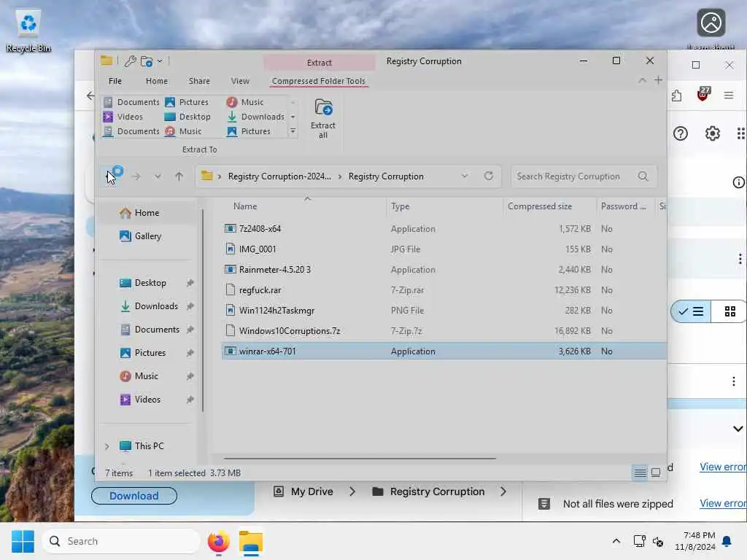Screen dimensions: 747x560
Task: Select the winrar-x64-701 application icon
Action: tap(230, 351)
